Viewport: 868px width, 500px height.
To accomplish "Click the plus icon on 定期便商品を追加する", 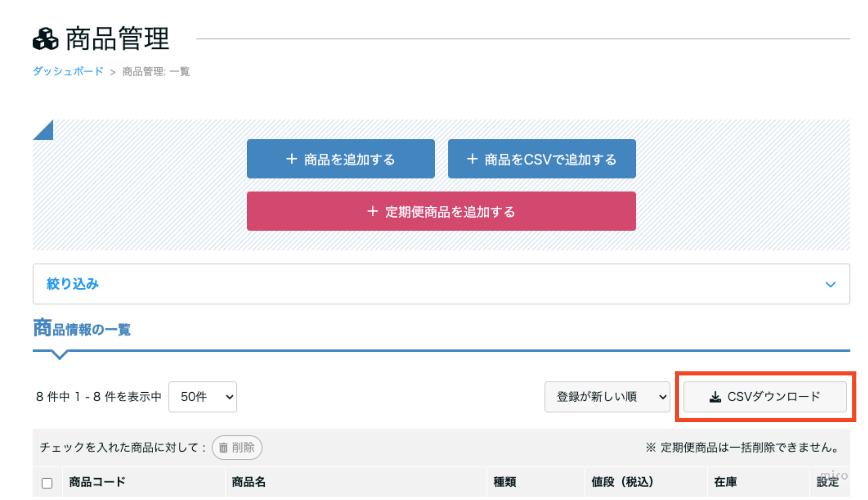I will tap(372, 212).
